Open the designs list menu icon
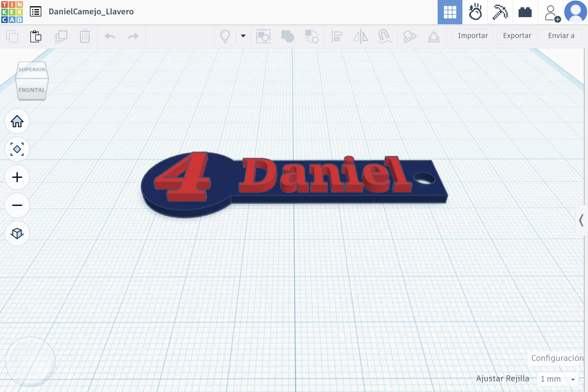 (x=35, y=12)
